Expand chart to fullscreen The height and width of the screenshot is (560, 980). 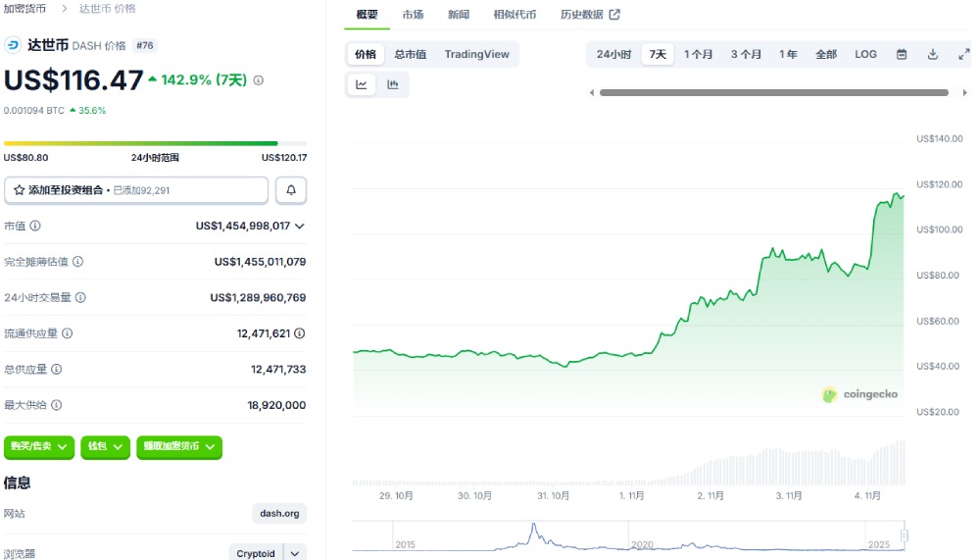pos(963,55)
